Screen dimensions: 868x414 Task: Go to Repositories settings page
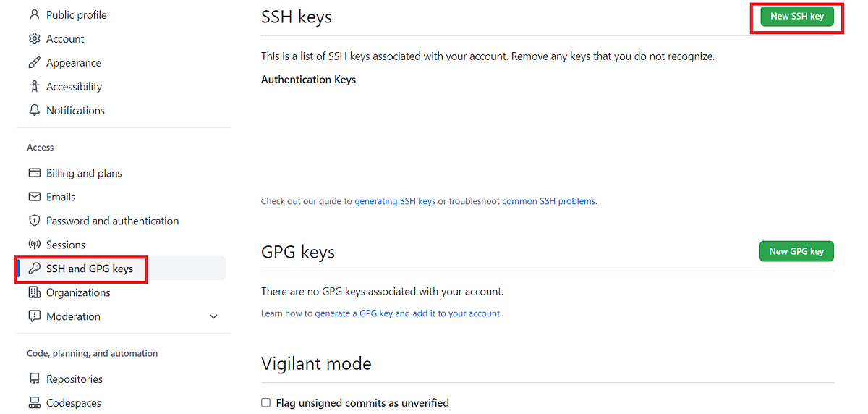pos(74,379)
